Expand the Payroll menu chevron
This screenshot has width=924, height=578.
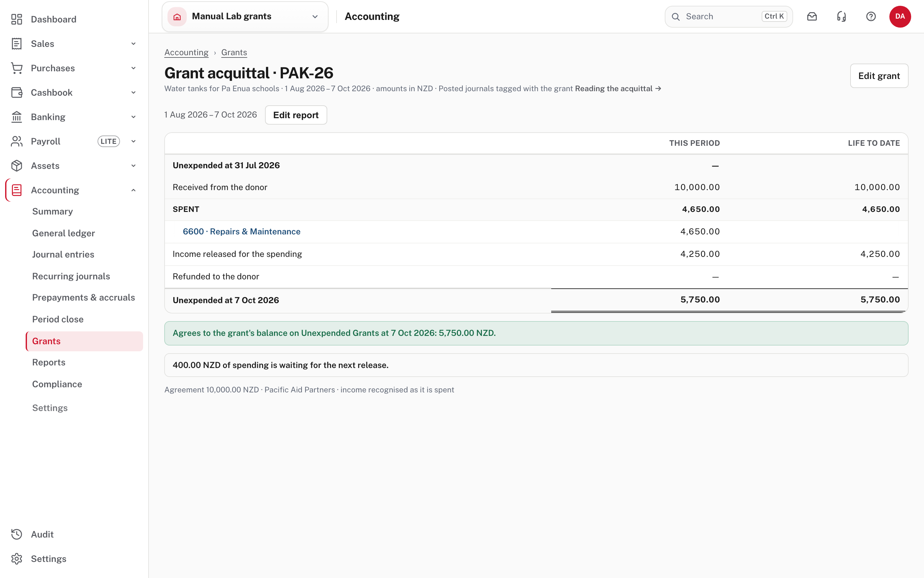click(x=133, y=141)
